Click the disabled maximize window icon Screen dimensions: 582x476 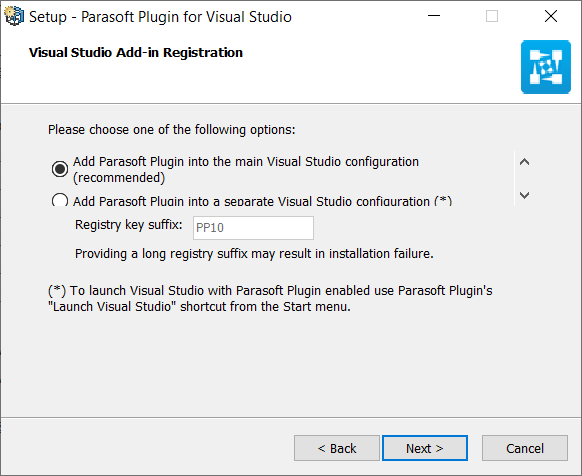[x=492, y=16]
